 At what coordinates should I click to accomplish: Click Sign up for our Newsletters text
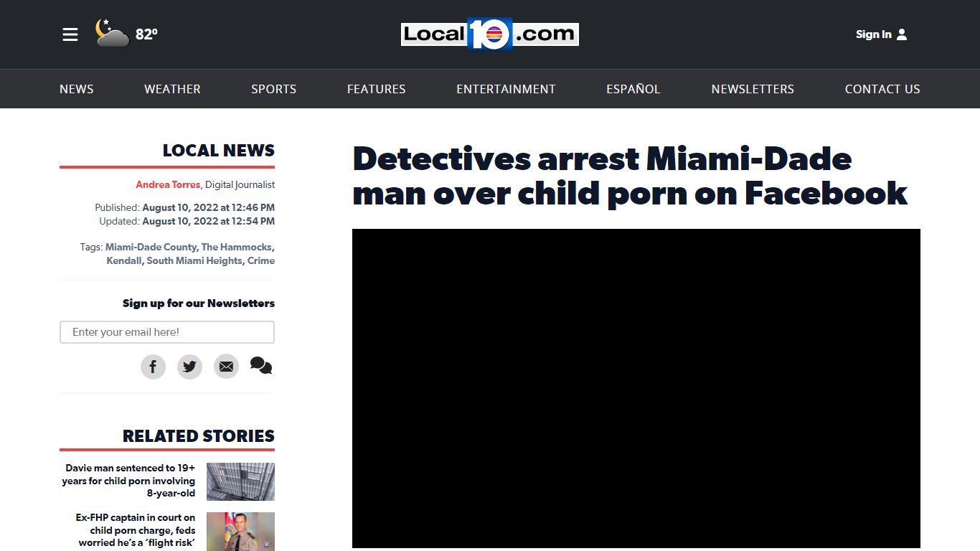(199, 303)
